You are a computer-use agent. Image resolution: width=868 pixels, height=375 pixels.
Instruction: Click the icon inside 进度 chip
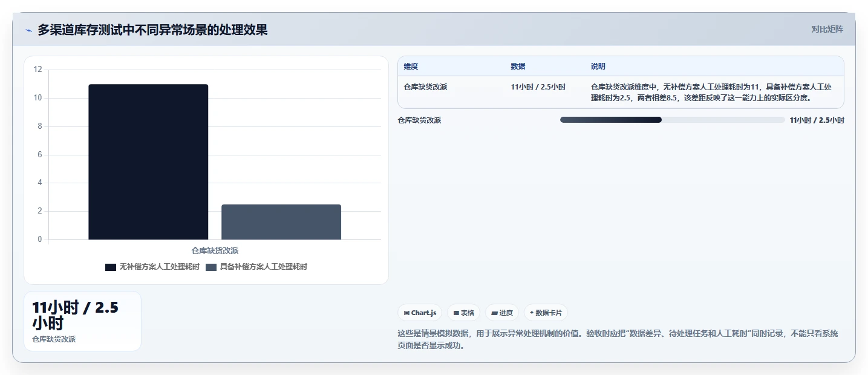coord(494,313)
